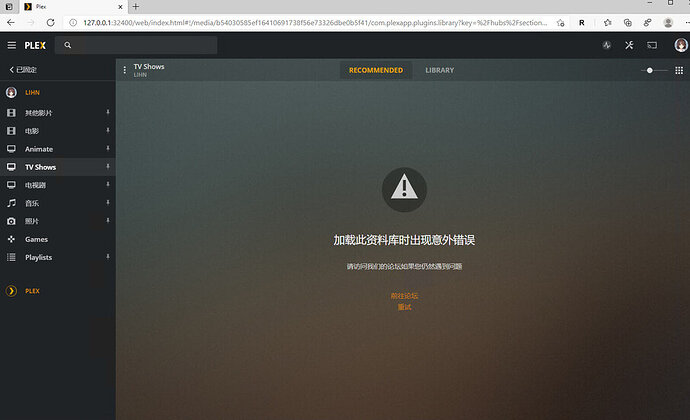Click browser back arrow
This screenshot has height=420, width=690.
[x=11, y=22]
